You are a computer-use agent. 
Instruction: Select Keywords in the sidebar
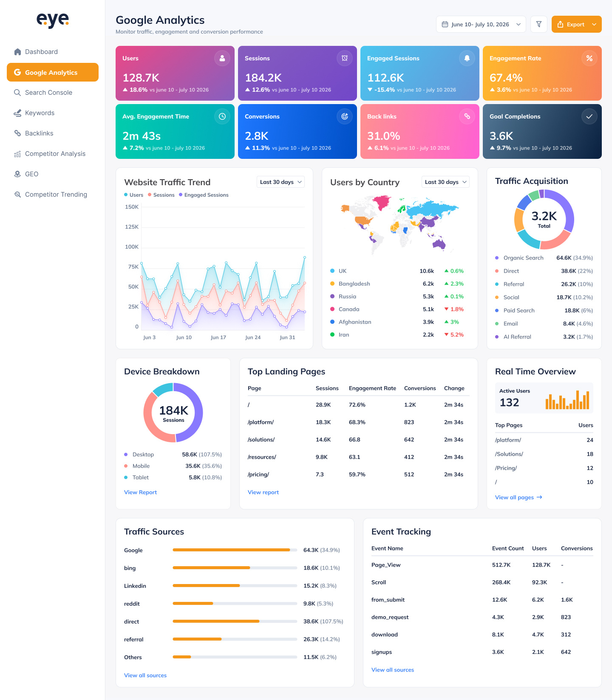(53, 113)
